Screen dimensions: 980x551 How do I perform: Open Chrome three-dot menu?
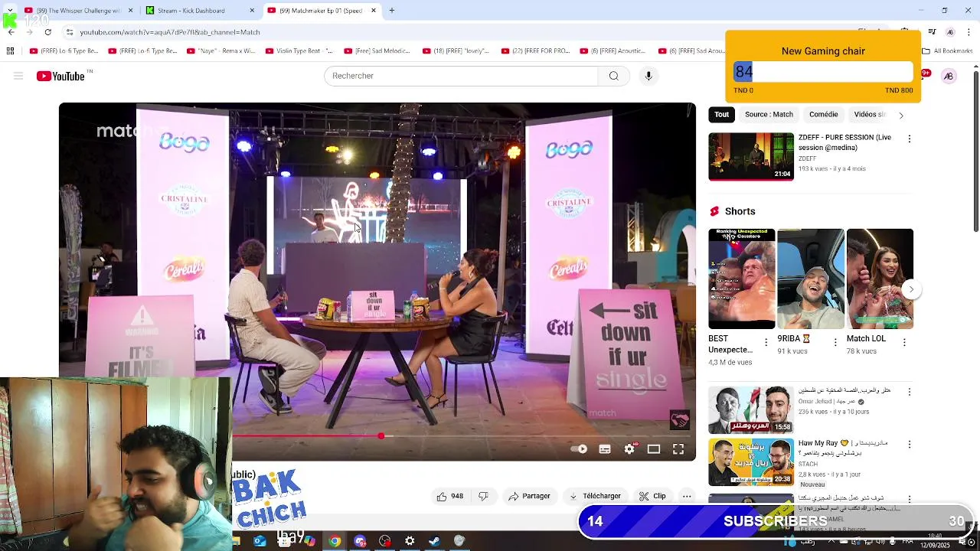pyautogui.click(x=967, y=32)
